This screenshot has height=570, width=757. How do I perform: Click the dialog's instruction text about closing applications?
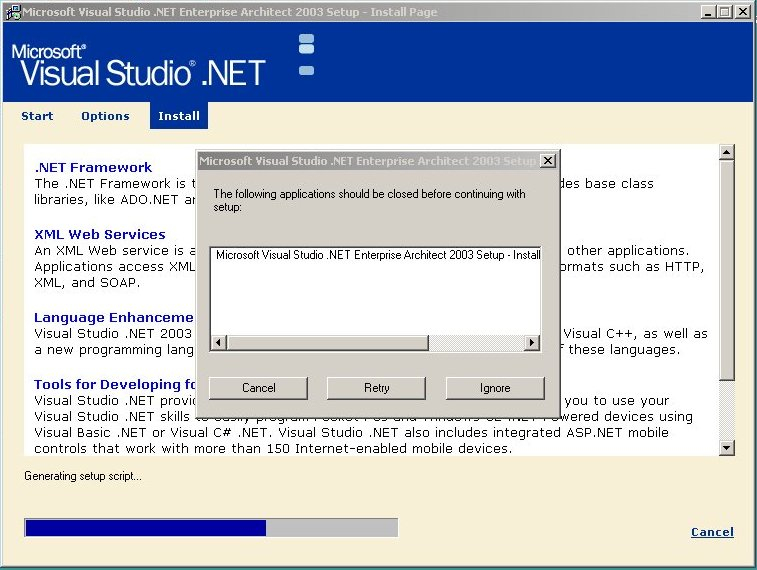tap(369, 200)
